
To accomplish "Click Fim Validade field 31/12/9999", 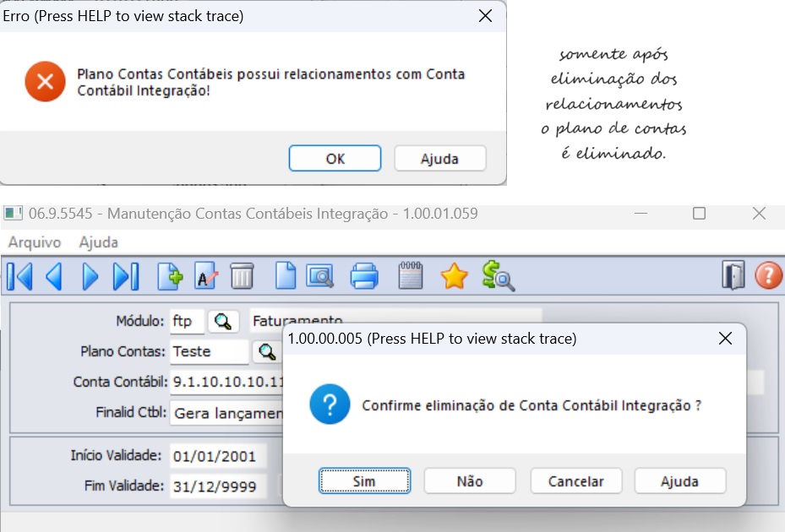I will tap(218, 486).
